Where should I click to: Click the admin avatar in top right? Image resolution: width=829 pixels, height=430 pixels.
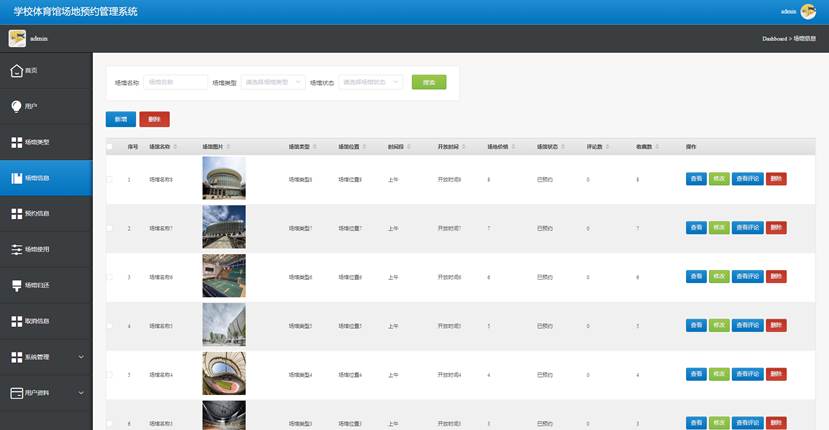point(808,12)
